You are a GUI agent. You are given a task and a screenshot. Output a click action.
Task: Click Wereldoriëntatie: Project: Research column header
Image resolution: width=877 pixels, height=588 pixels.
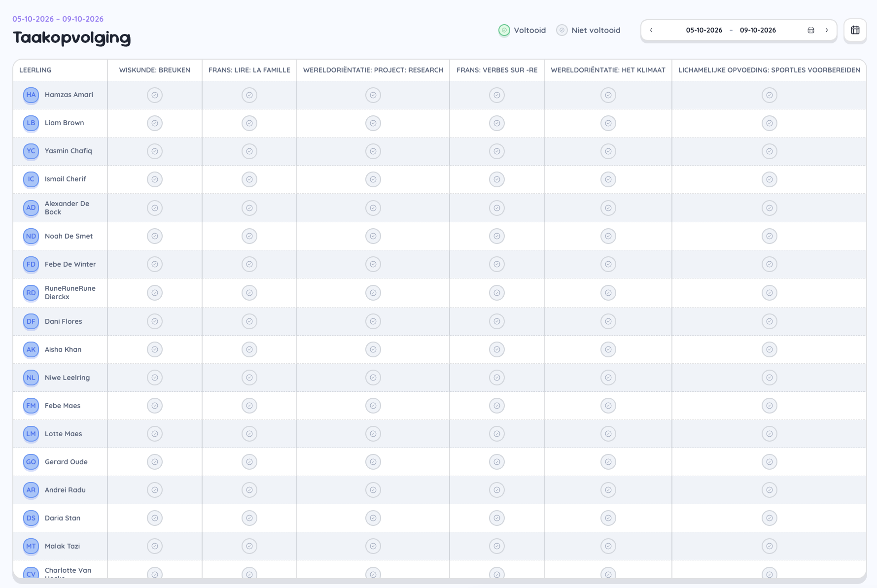(x=373, y=70)
